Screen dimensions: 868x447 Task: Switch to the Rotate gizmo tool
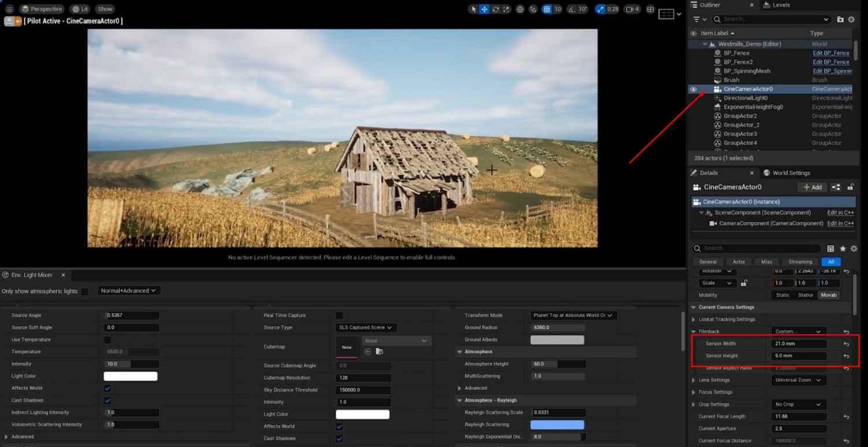coord(495,9)
